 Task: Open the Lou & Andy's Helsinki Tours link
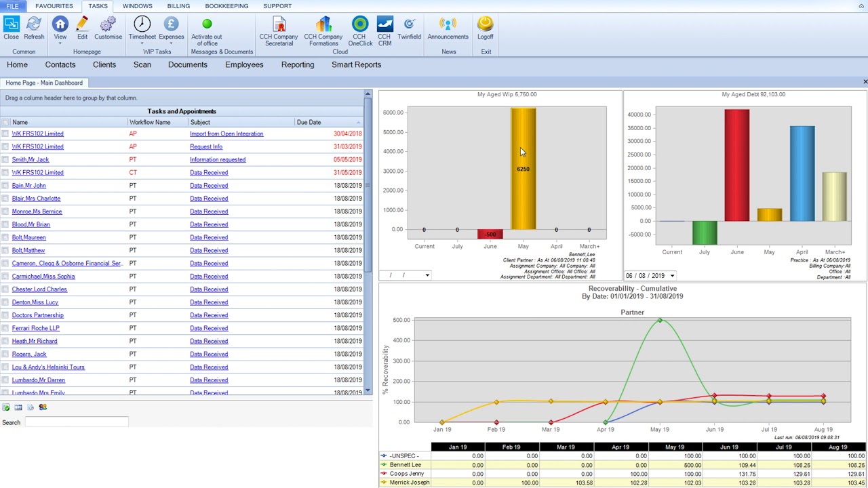coord(48,367)
